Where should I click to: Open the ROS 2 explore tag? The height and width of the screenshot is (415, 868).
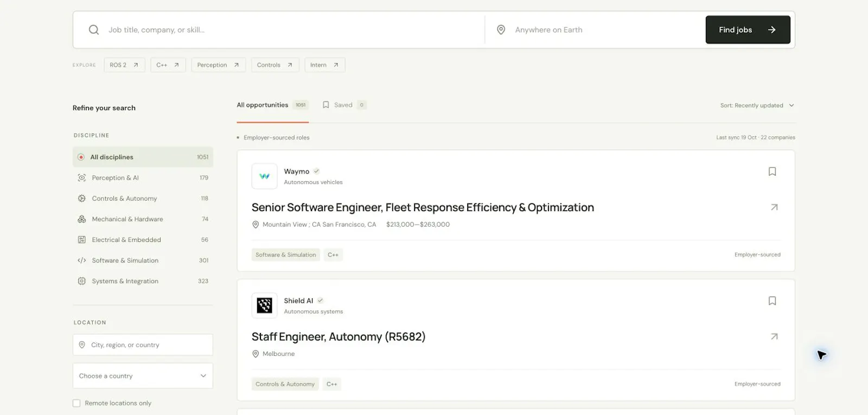point(124,65)
